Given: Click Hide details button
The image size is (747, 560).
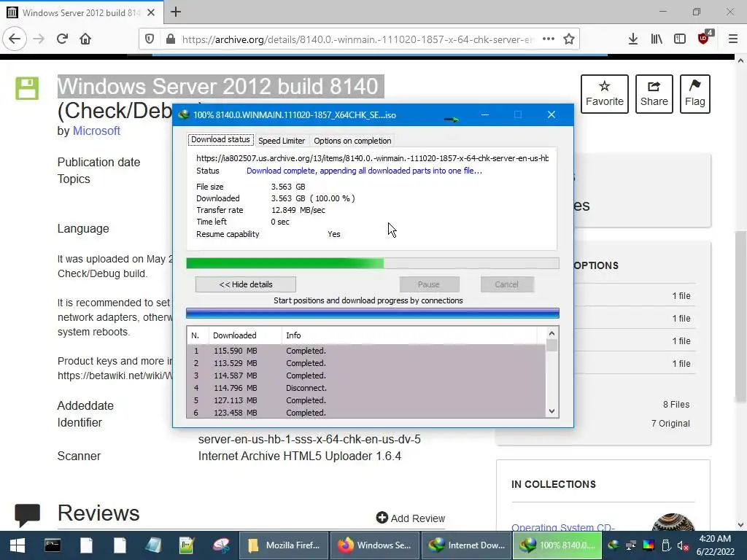Looking at the screenshot, I should pos(246,284).
